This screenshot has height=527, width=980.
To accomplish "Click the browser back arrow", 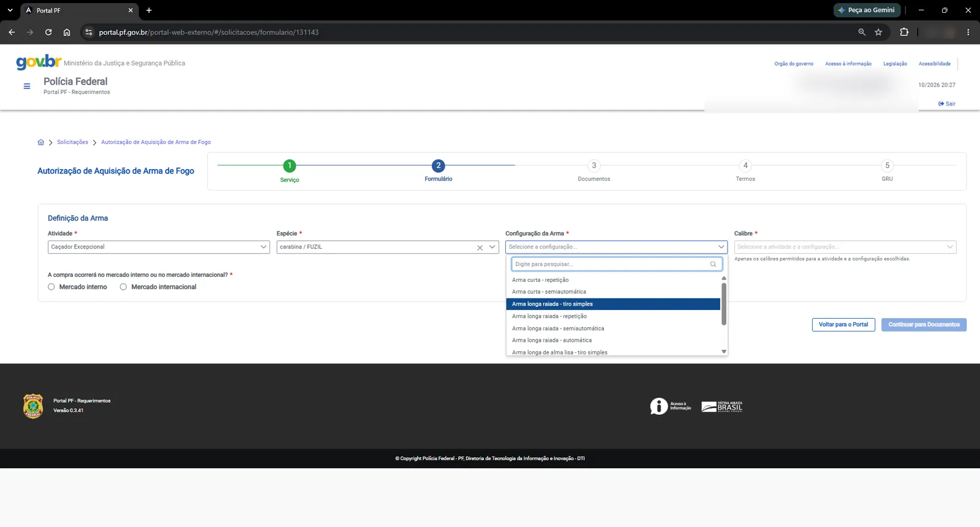I will click(12, 32).
